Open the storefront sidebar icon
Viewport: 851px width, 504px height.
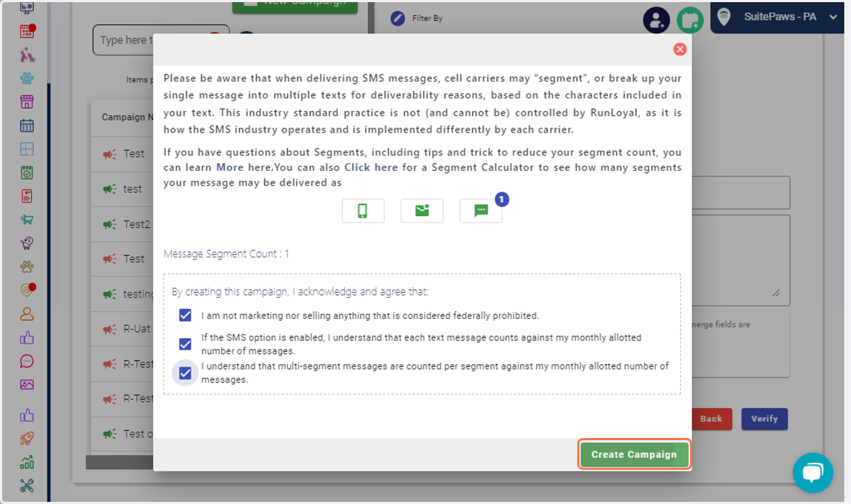point(27,101)
